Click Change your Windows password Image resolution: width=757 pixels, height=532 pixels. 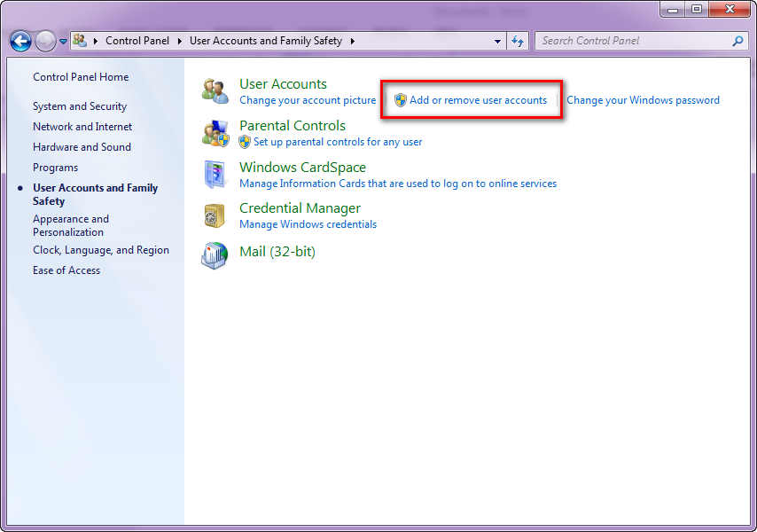click(x=643, y=100)
